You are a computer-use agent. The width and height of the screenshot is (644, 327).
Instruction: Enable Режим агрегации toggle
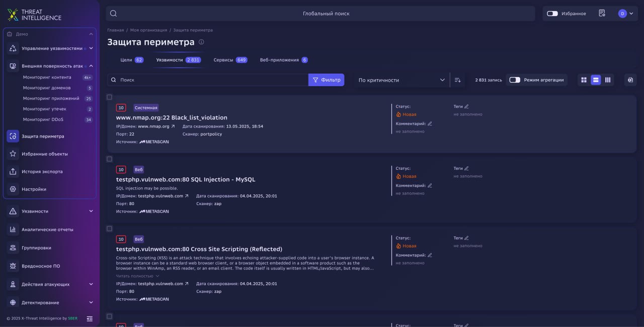tap(514, 80)
